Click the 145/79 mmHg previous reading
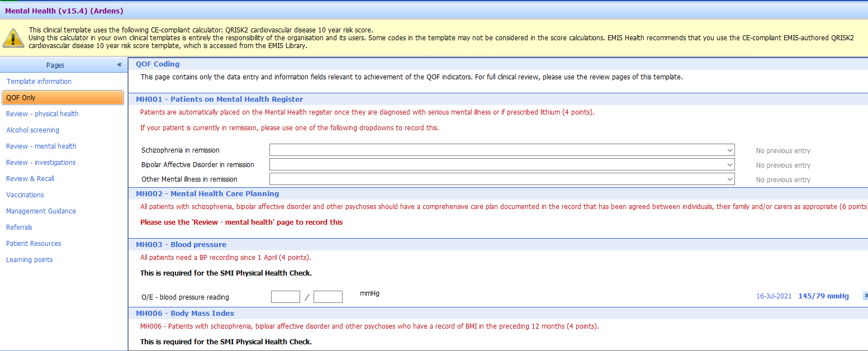This screenshot has height=351, width=868. [823, 296]
